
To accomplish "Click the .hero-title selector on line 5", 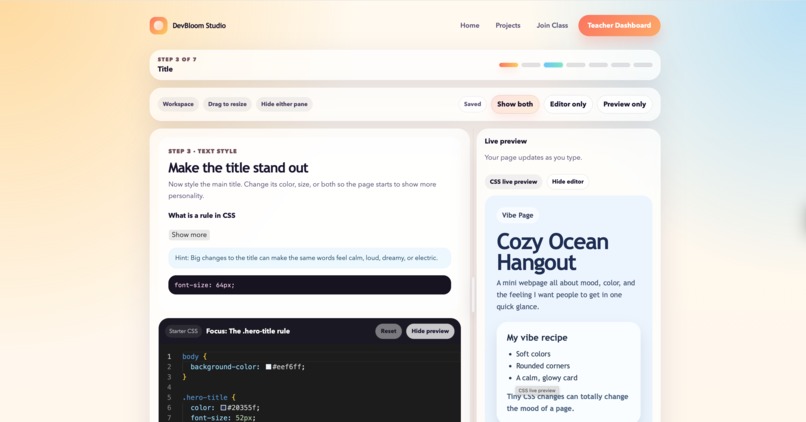I will click(205, 397).
